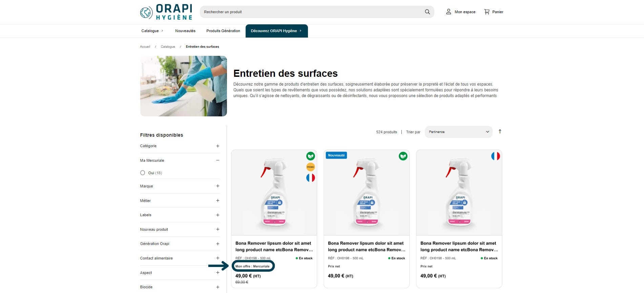
Task: Open the Catalogue menu
Action: (x=152, y=31)
